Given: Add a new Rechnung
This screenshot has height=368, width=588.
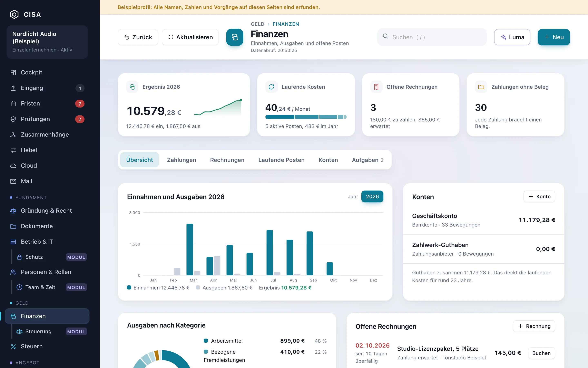Looking at the screenshot, I should 534,326.
